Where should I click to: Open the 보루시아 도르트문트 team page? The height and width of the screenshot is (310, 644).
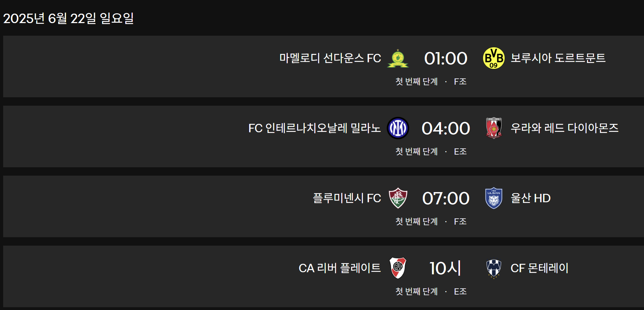point(557,58)
